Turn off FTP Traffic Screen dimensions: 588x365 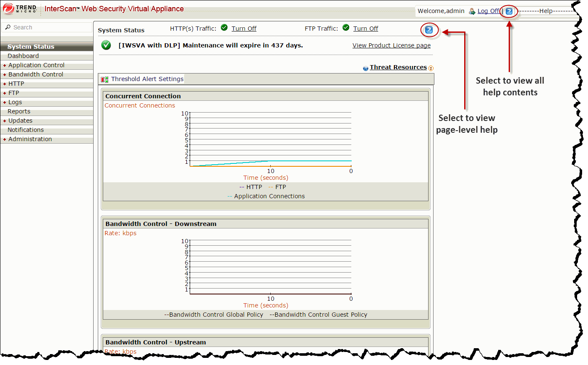365,29
